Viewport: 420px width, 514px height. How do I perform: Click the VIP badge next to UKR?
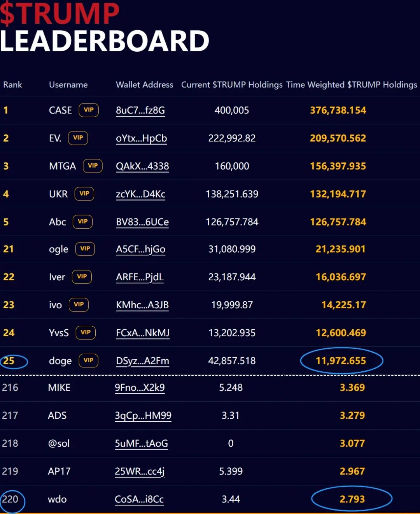click(84, 194)
